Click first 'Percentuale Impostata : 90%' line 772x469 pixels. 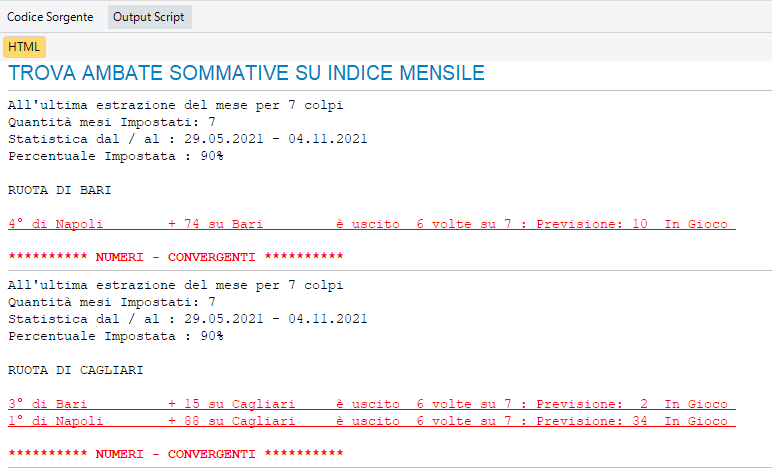(116, 156)
